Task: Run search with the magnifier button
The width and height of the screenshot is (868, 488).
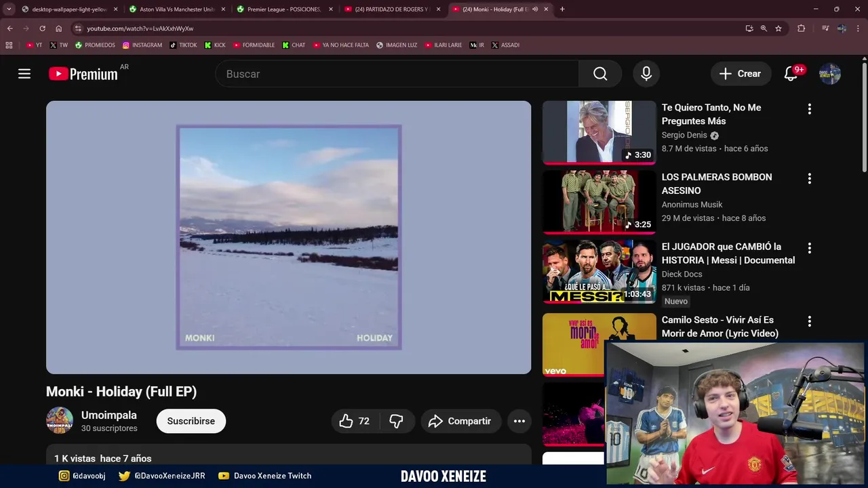Action: [x=600, y=74]
